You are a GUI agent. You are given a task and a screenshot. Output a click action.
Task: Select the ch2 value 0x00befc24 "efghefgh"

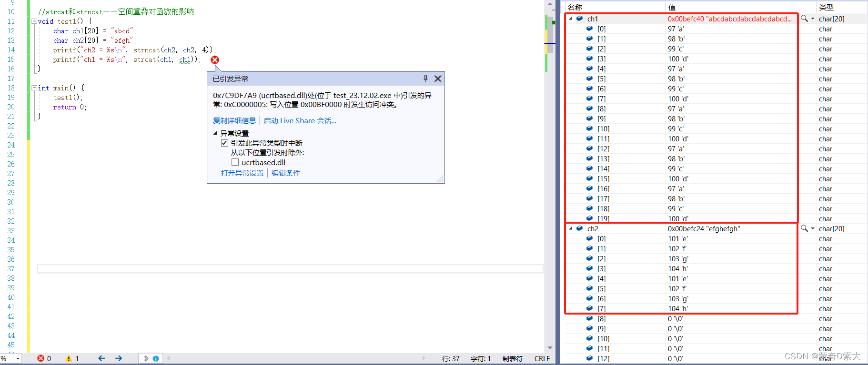click(x=704, y=229)
